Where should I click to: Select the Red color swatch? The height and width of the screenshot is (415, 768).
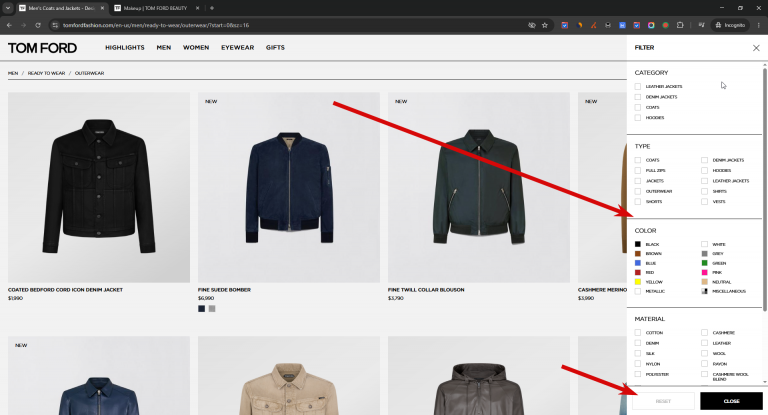click(638, 272)
